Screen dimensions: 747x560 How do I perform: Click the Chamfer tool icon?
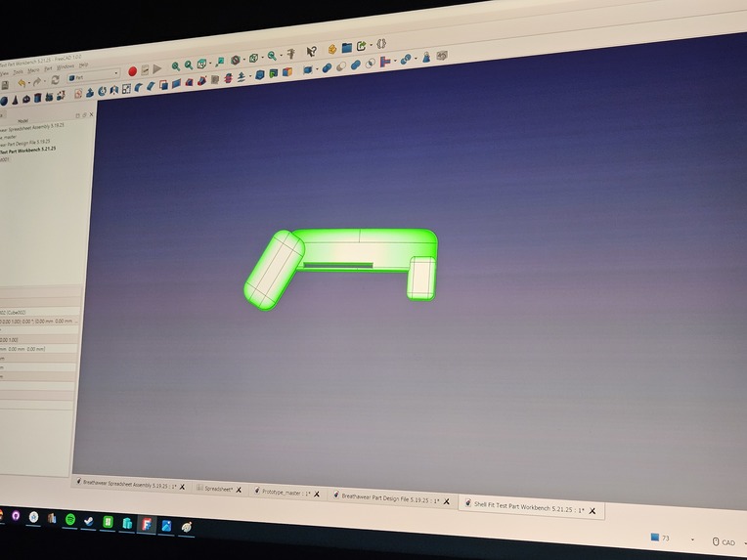(x=151, y=86)
